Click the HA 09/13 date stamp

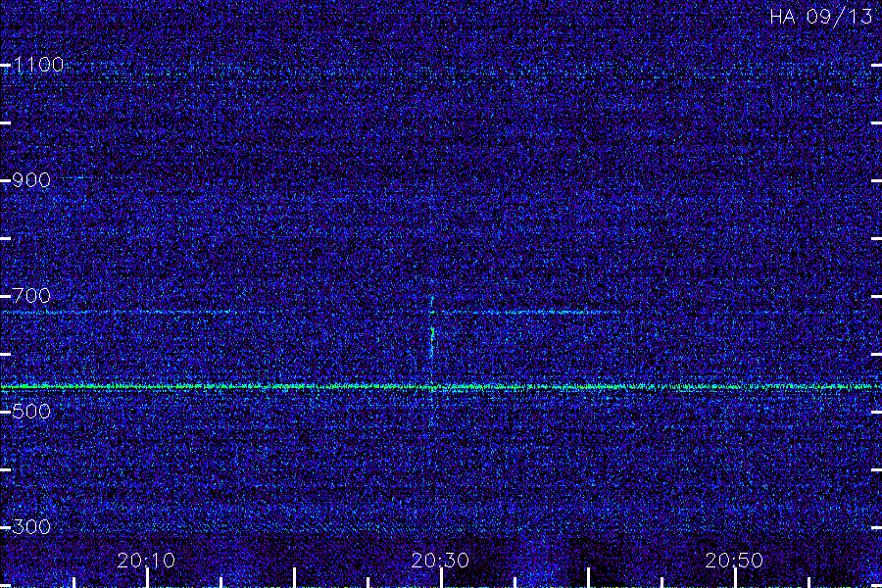(x=821, y=17)
